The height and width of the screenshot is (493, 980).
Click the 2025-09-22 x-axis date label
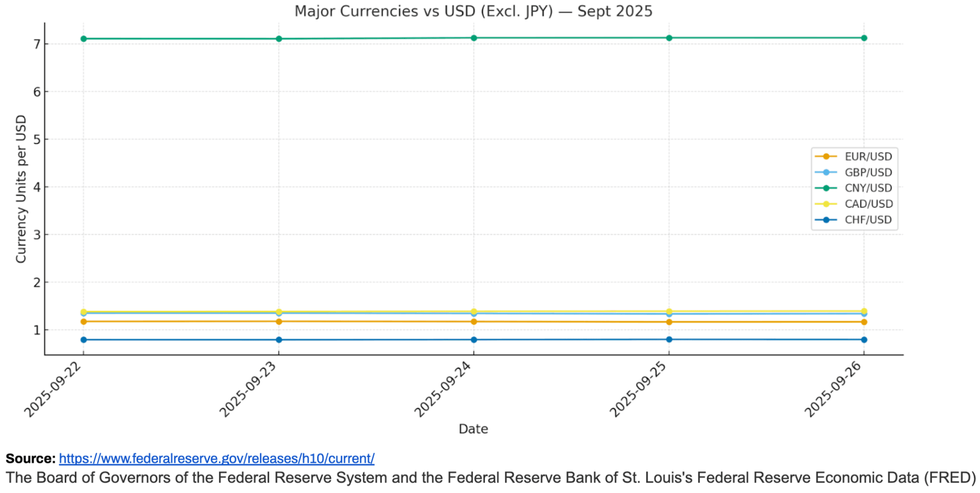click(53, 389)
